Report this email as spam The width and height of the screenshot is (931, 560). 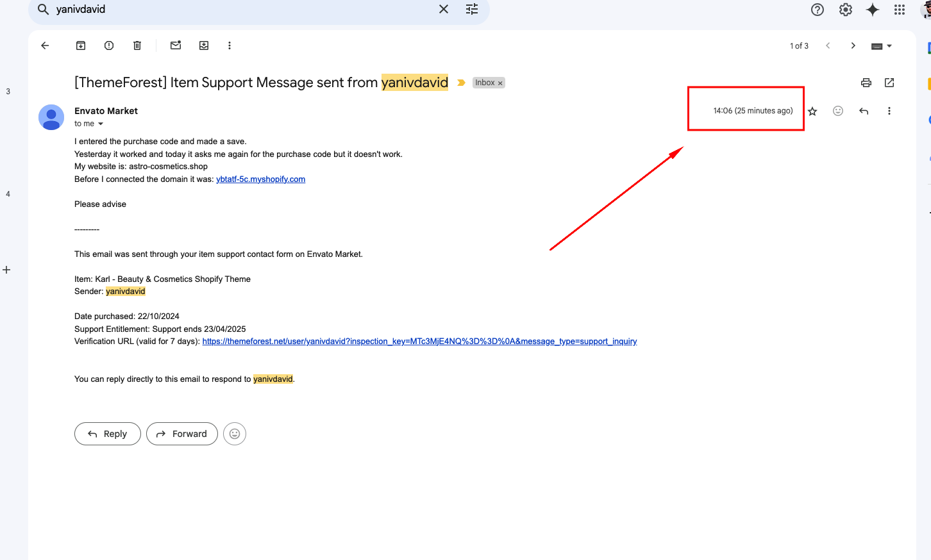(109, 45)
